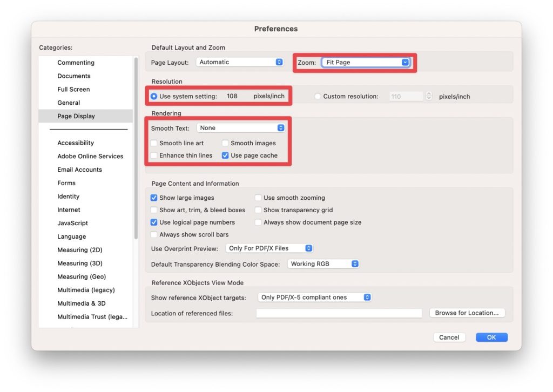Enable Smooth images
This screenshot has height=392, width=553.
(225, 143)
